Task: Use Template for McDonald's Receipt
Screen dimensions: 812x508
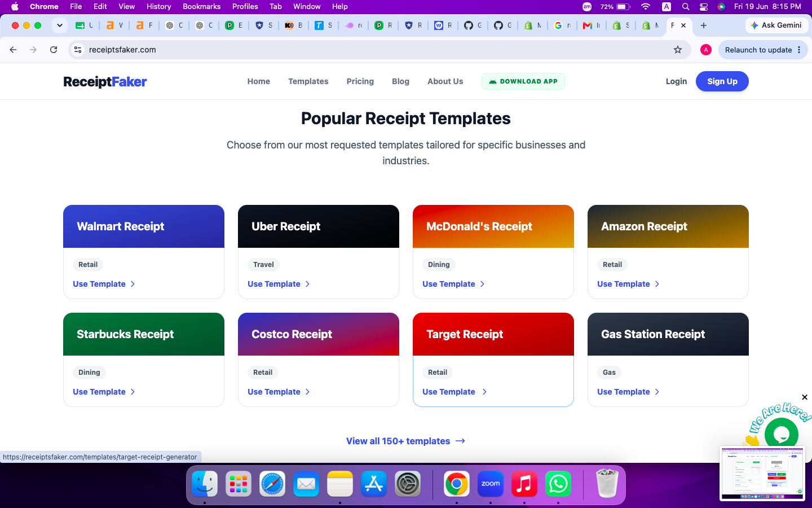Action: [453, 284]
